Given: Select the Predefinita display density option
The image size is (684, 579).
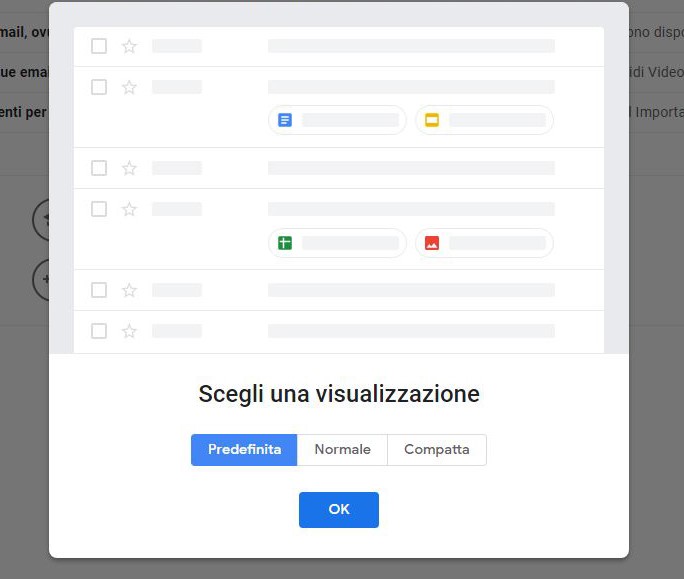Looking at the screenshot, I should [244, 449].
